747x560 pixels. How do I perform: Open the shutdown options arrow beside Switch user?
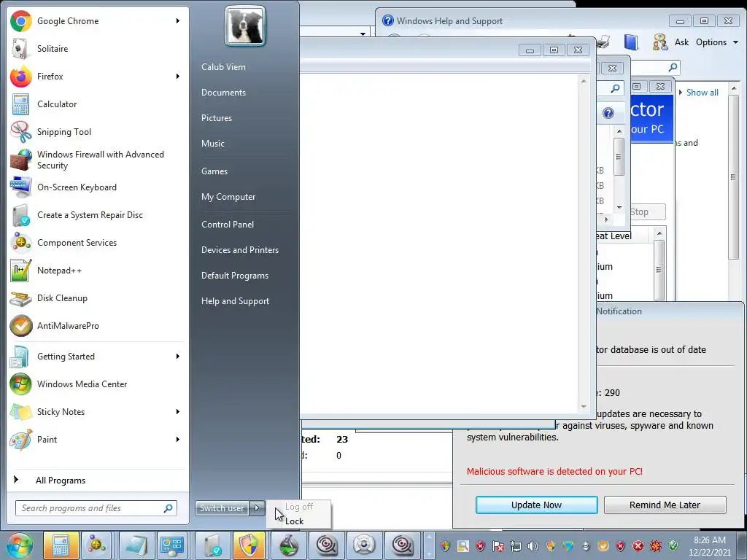point(257,508)
